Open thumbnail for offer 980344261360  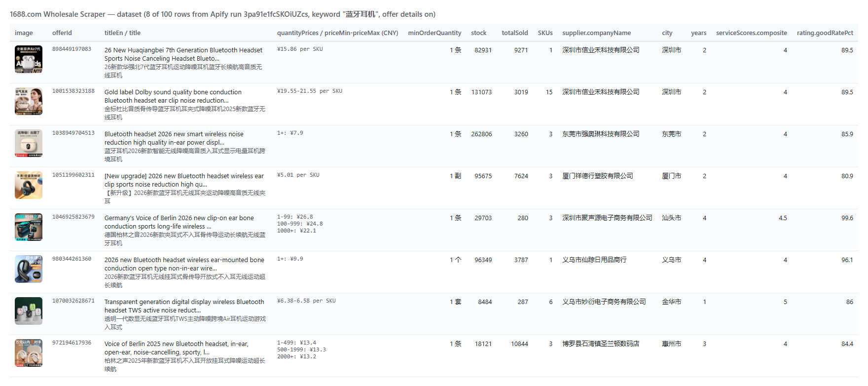29,269
